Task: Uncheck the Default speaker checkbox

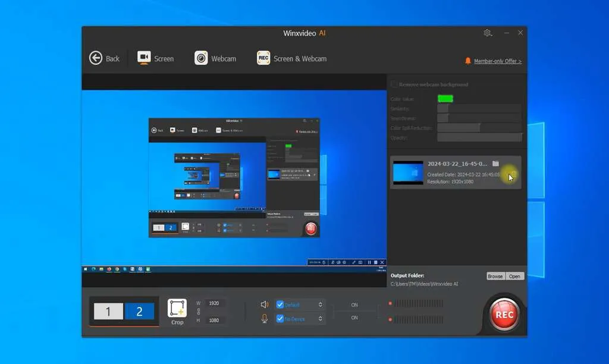Action: click(x=280, y=303)
